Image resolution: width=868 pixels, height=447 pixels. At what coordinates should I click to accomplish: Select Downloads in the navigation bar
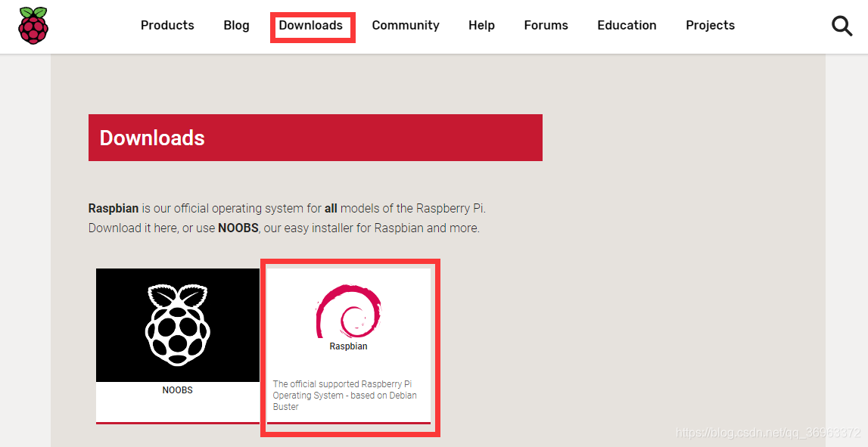(x=310, y=26)
